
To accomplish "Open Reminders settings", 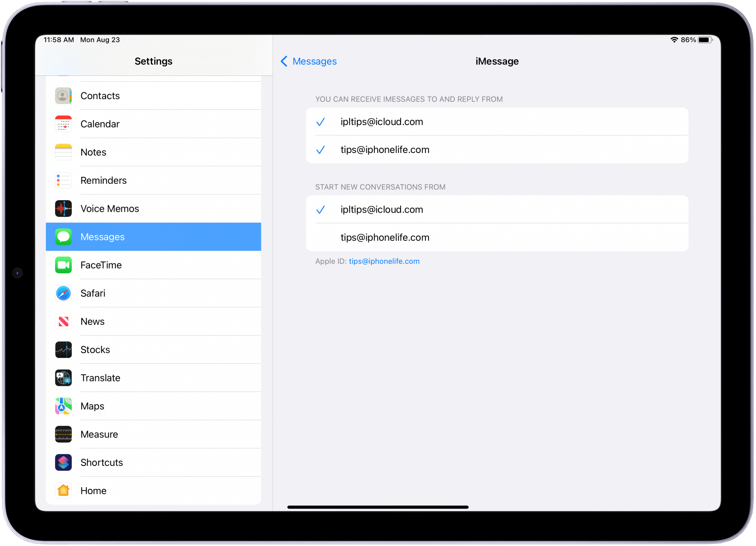I will point(154,181).
